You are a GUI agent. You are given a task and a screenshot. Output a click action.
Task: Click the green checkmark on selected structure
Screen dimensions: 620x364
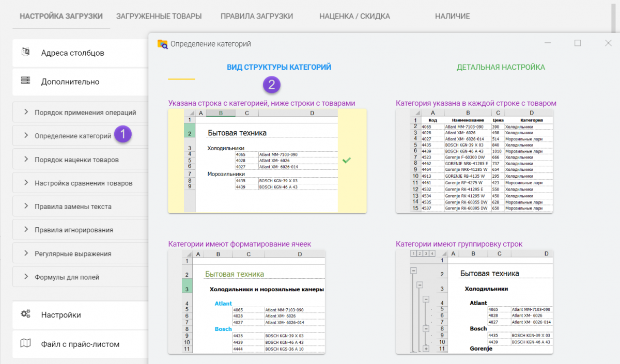[x=347, y=161]
